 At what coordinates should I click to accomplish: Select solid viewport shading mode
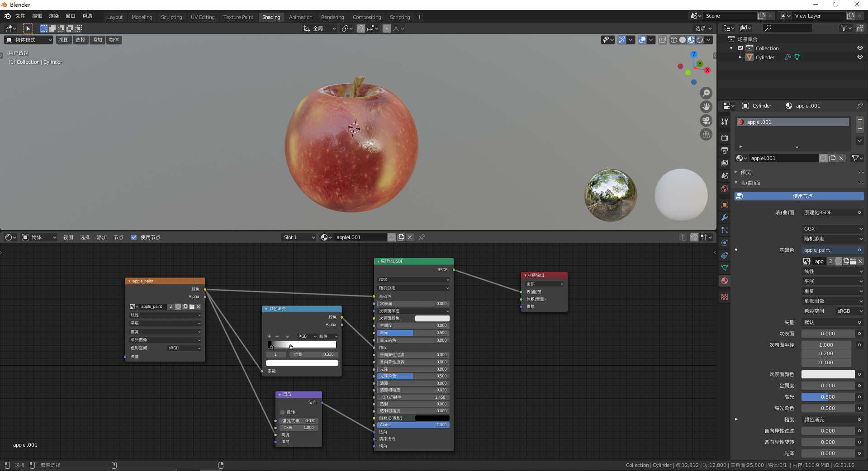click(x=683, y=40)
